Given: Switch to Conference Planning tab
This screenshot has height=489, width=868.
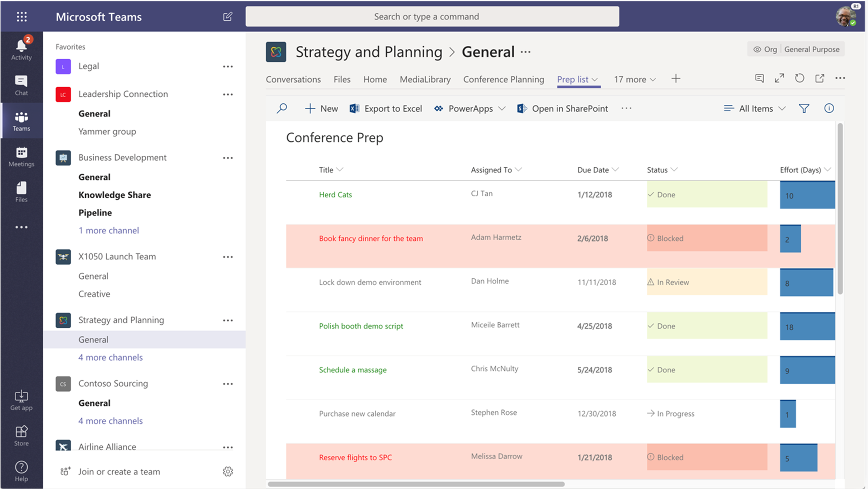Looking at the screenshot, I should [x=504, y=78].
